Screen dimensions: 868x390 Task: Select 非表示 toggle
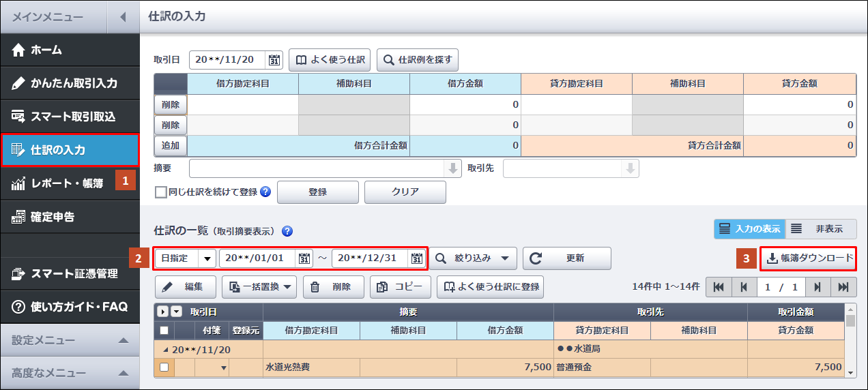tap(821, 229)
